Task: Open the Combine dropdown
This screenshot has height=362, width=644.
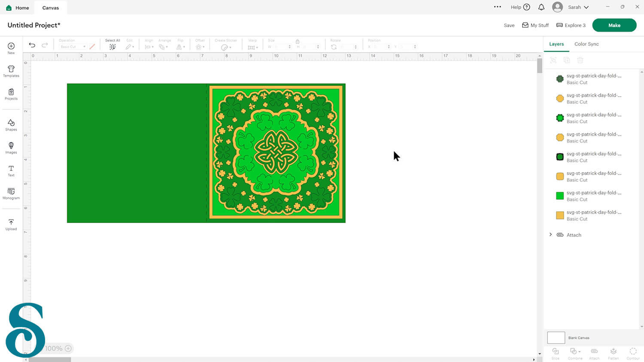Action: [575, 353]
